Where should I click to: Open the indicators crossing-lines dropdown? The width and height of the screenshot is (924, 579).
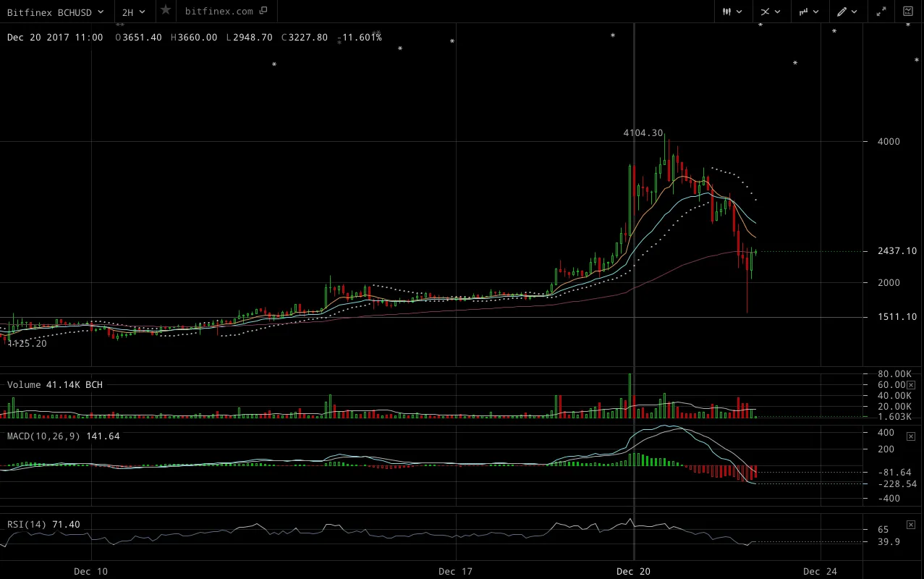coord(771,12)
